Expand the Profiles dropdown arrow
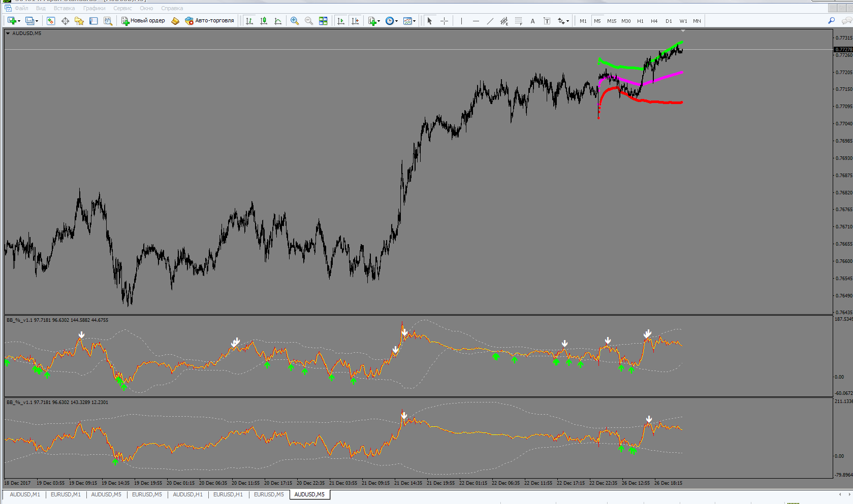The height and width of the screenshot is (504, 853). [x=37, y=21]
